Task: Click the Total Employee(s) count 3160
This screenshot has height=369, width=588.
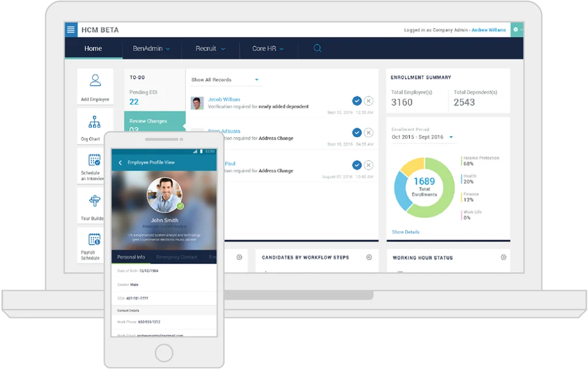Action: coord(401,102)
